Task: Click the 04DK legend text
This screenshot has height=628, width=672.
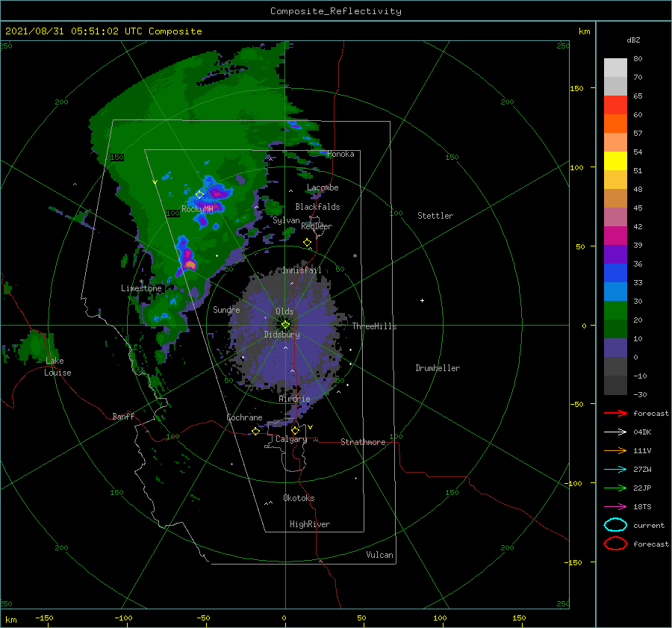Action: [x=642, y=432]
